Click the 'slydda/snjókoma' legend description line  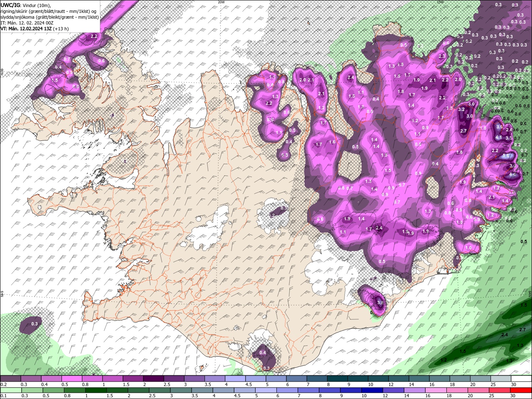click(49, 17)
